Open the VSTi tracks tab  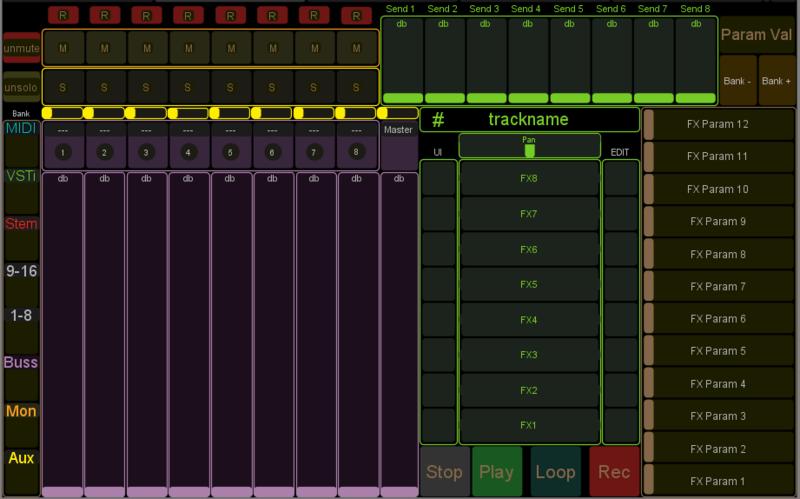(x=21, y=191)
